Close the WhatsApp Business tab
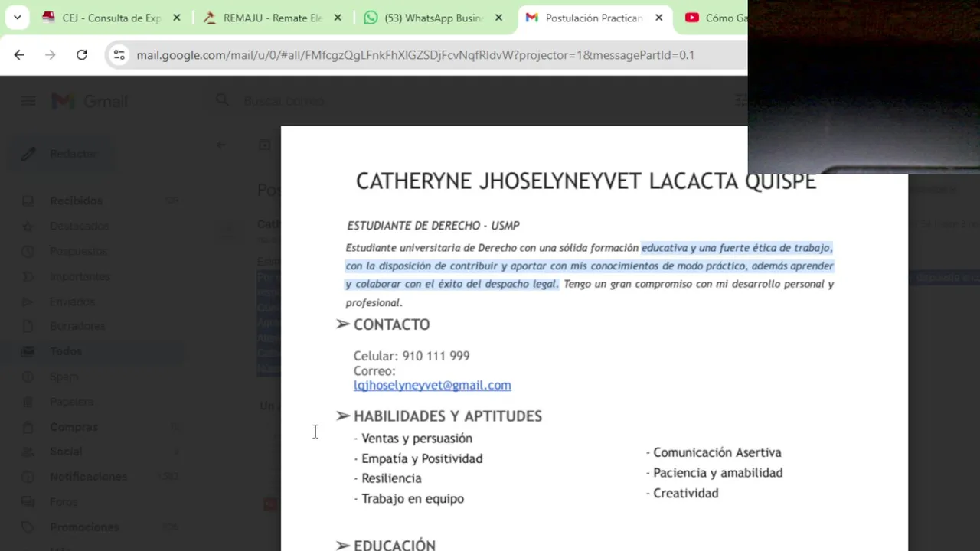Viewport: 980px width, 551px height. tap(498, 18)
